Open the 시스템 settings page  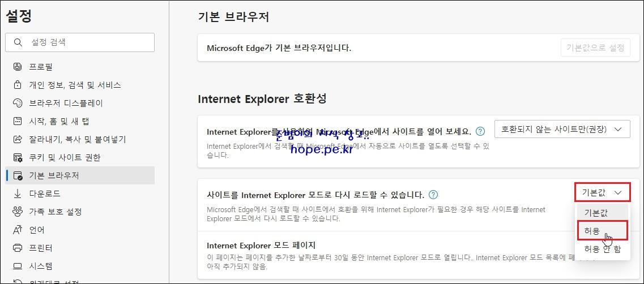[80, 266]
